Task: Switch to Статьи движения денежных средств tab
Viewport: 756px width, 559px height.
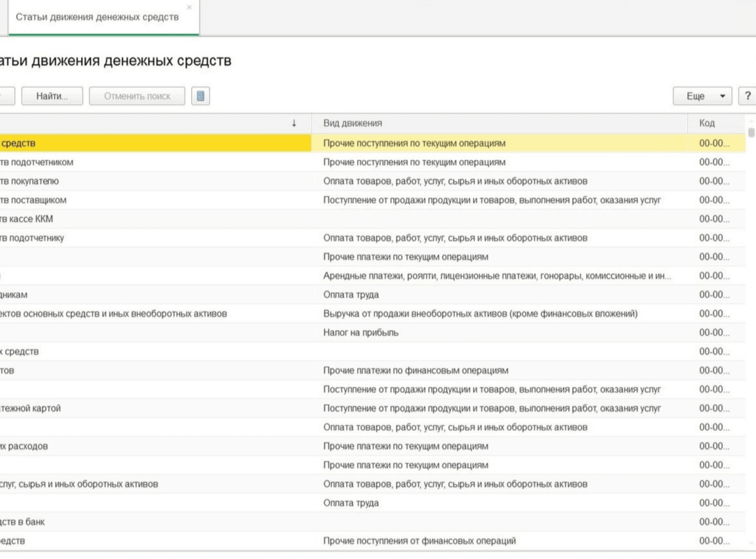Action: (x=97, y=17)
